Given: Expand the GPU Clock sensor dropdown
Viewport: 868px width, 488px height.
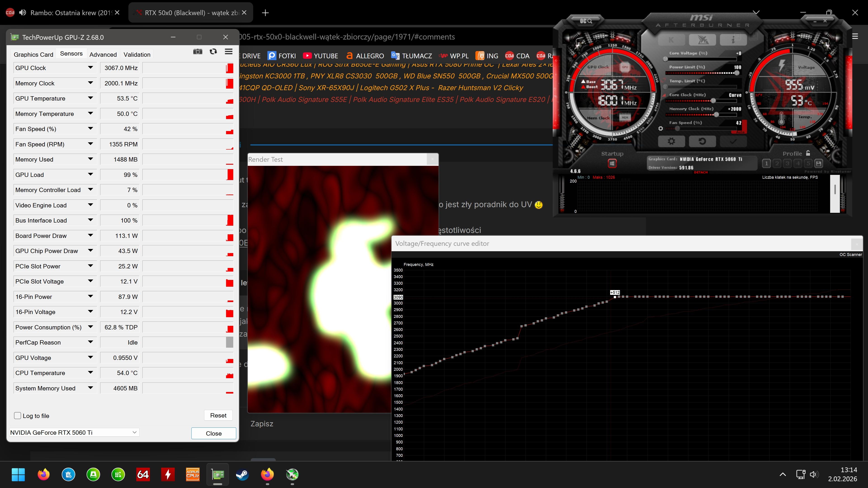Looking at the screenshot, I should [90, 68].
